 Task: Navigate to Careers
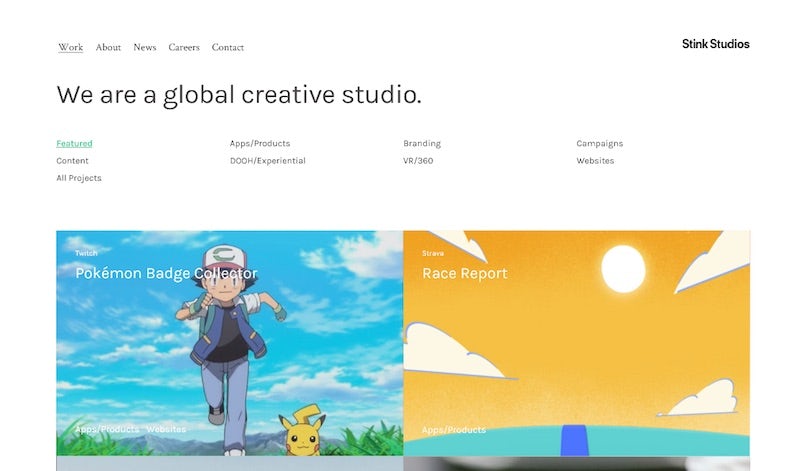[x=184, y=47]
